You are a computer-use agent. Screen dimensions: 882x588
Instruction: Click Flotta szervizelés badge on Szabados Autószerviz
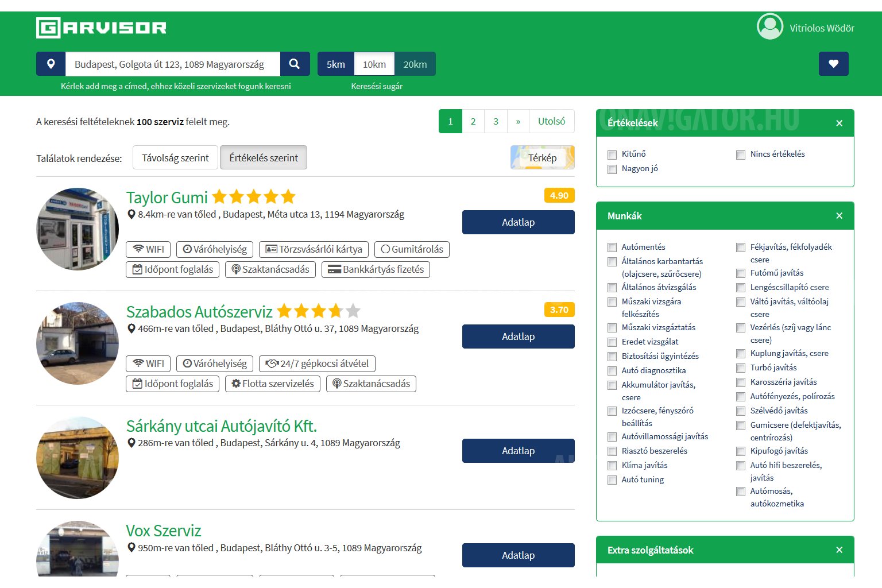(x=272, y=384)
